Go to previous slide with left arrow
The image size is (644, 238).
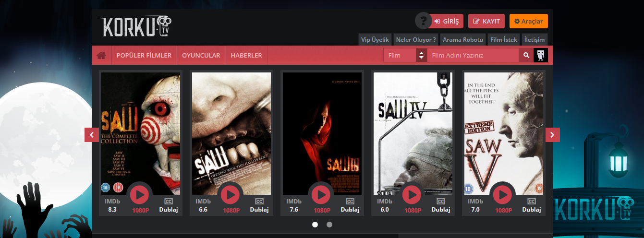coord(92,135)
